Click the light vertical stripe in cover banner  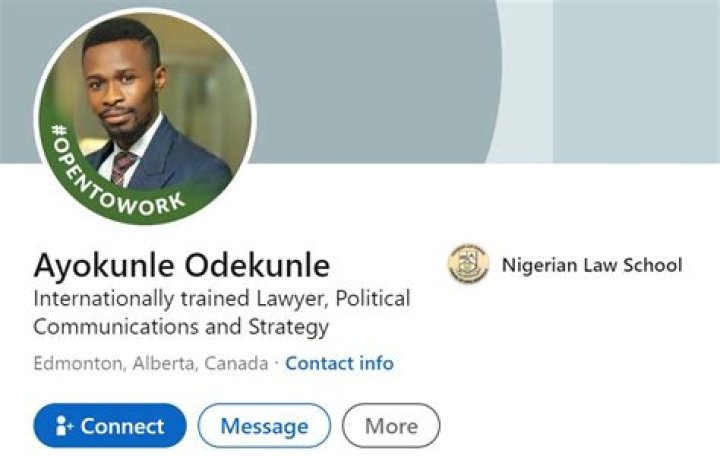[526, 80]
